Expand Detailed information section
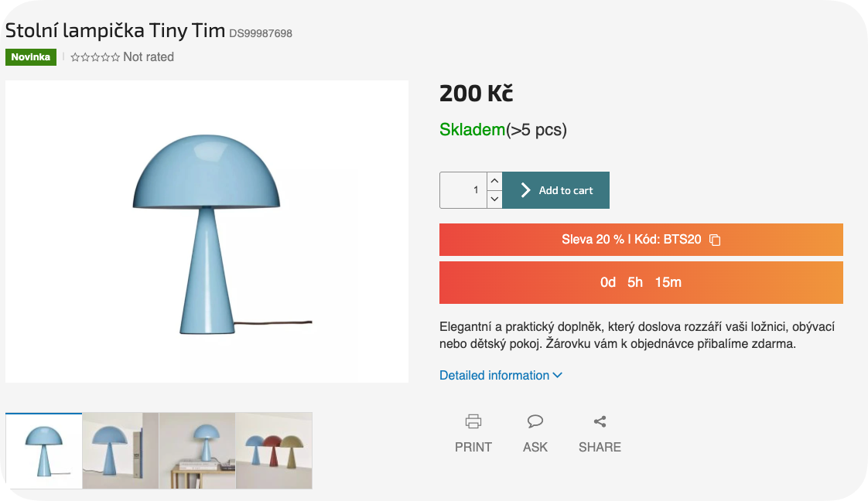Image resolution: width=868 pixels, height=501 pixels. click(x=494, y=376)
